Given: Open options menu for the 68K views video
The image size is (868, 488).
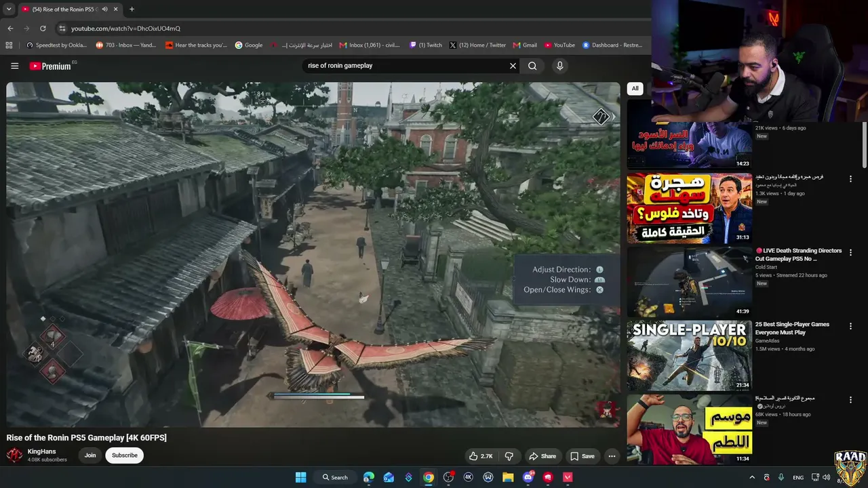Looking at the screenshot, I should tap(850, 401).
